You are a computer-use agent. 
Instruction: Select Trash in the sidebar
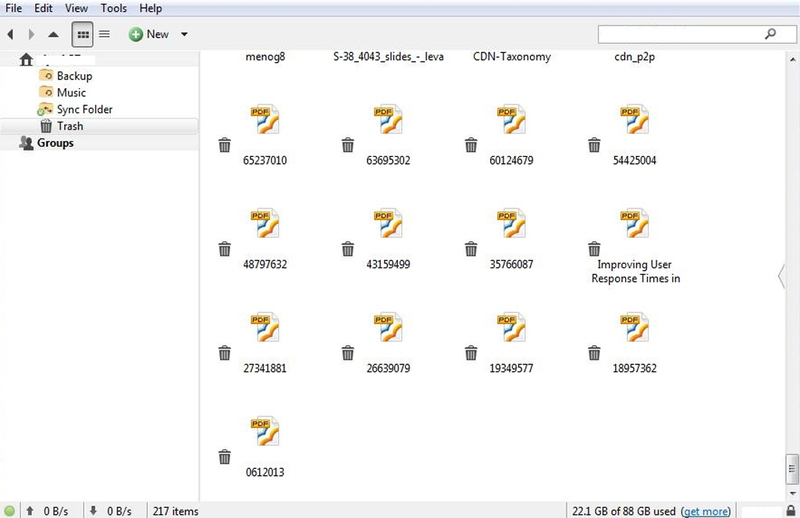[99, 126]
